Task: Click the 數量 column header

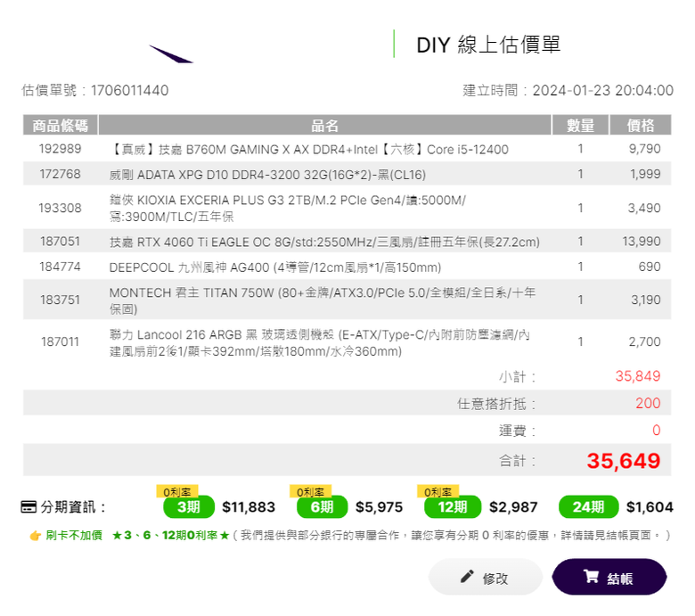Action: click(580, 125)
